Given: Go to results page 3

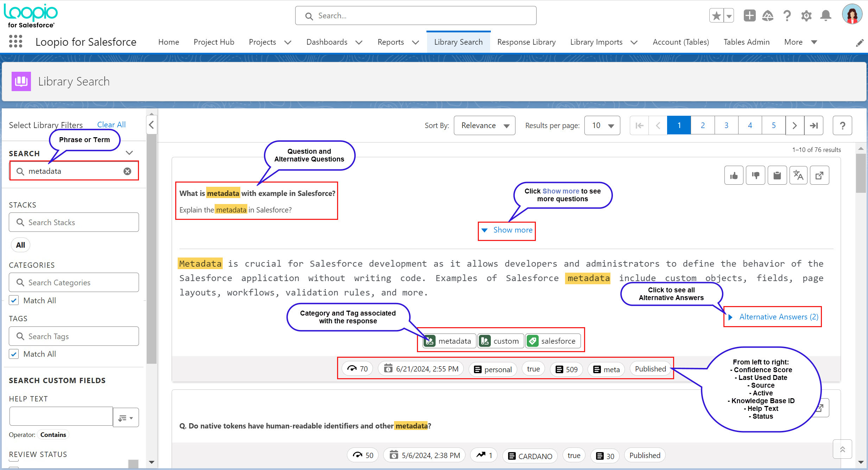Looking at the screenshot, I should [x=726, y=126].
